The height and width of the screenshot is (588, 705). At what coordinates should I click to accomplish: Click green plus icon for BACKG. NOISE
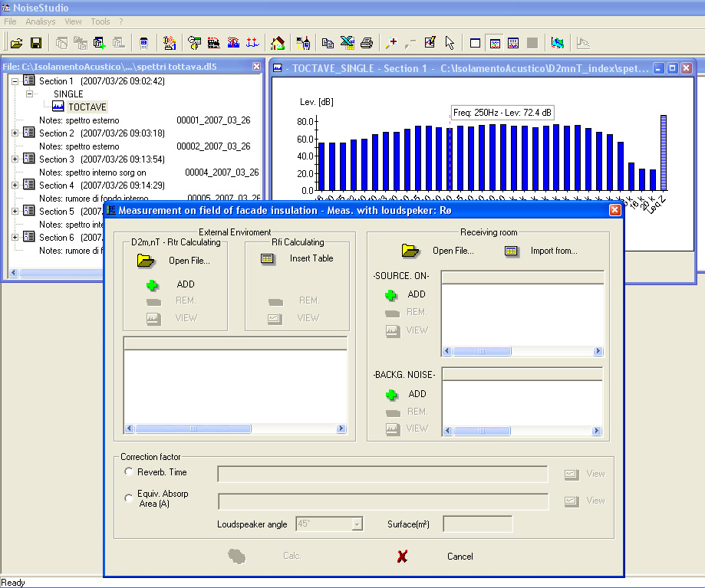coord(391,394)
